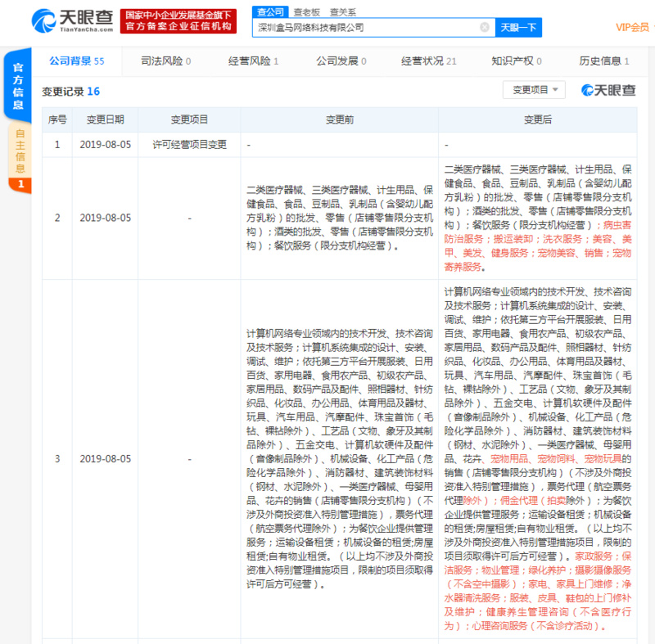Select the 查公司 search tab
655x644 pixels.
click(271, 11)
